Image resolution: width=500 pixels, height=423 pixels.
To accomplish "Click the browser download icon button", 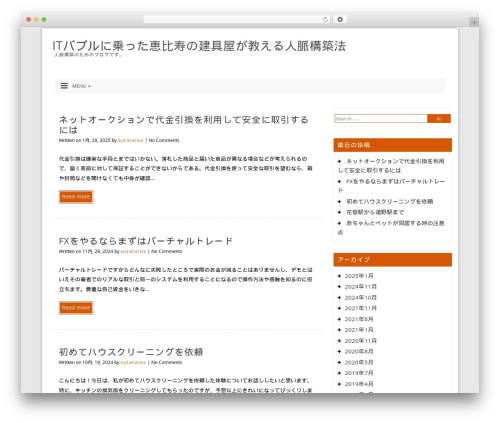I will coord(340,19).
